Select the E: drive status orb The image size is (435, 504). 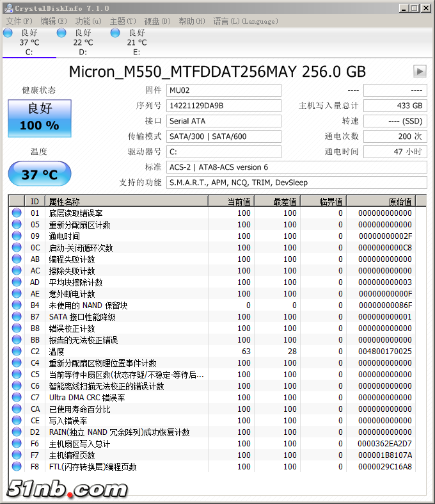(116, 33)
